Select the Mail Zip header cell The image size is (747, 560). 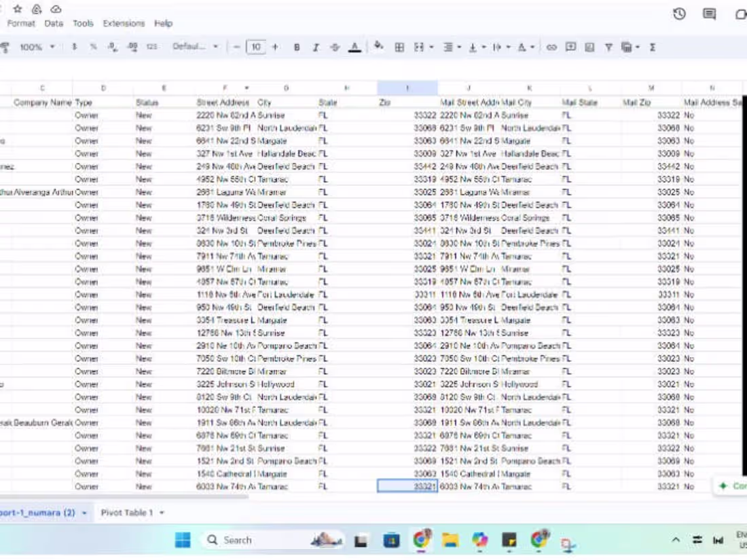click(x=651, y=102)
